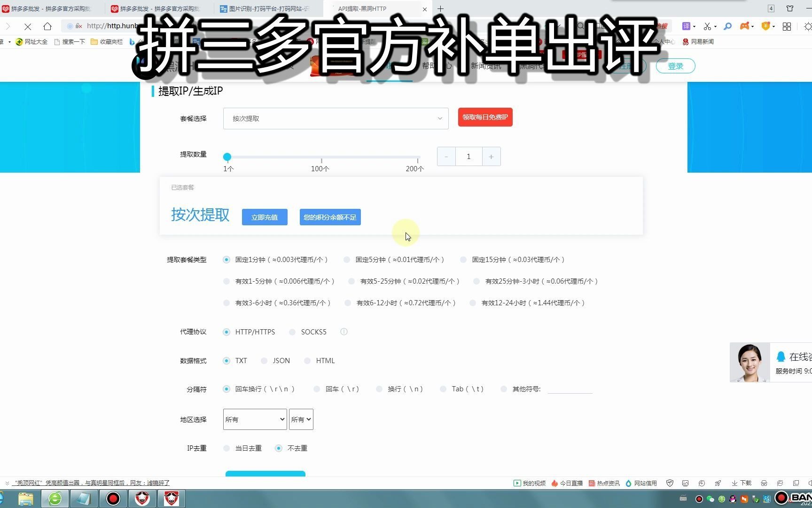The width and height of the screenshot is (812, 508).
Task: Select 固定1分钟 package type
Action: pyautogui.click(x=226, y=260)
